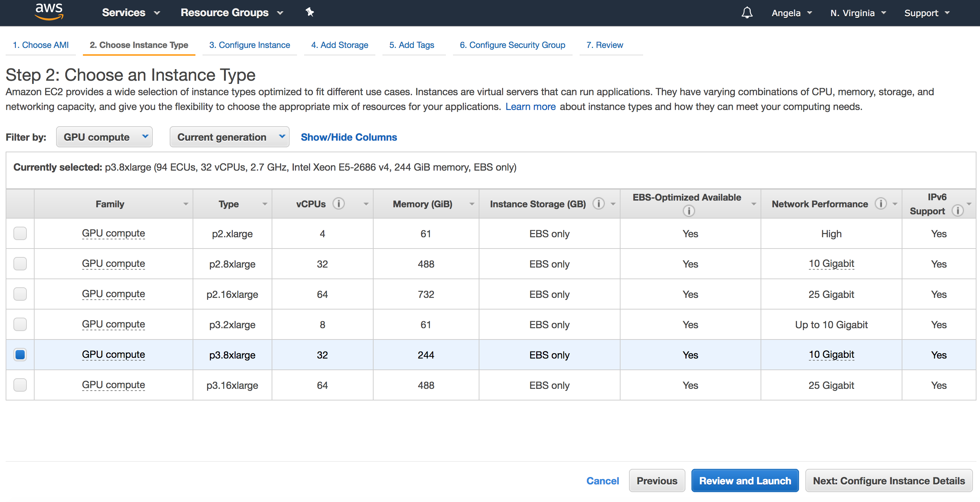
Task: Click the AWS logo home icon
Action: pos(49,12)
